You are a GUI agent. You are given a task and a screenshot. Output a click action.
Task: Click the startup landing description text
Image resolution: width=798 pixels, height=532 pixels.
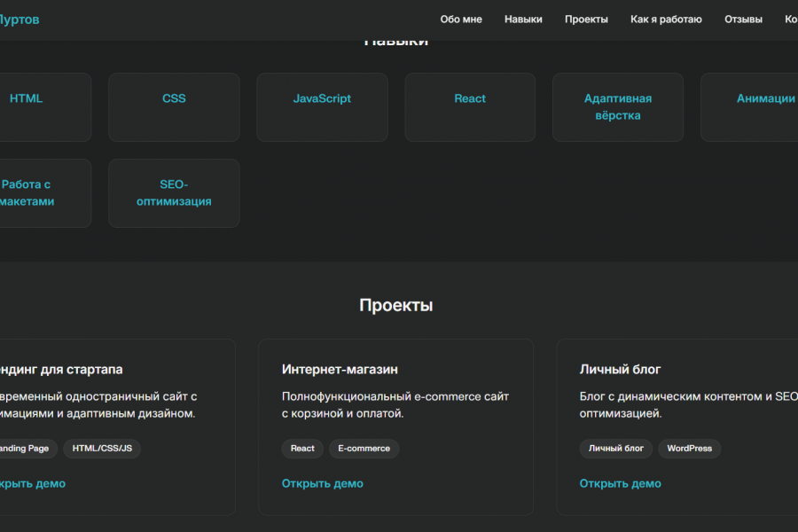[98, 404]
